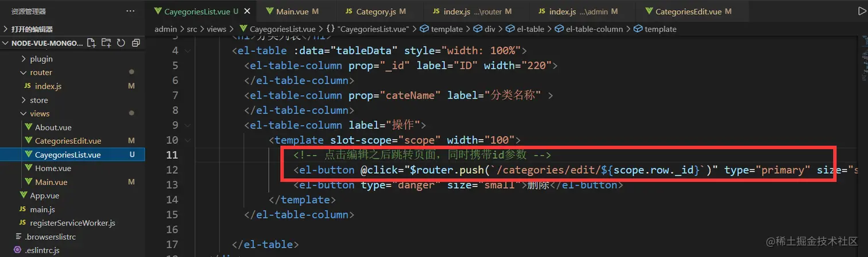Open the index.js ...\router tab
This screenshot has width=868, height=257.
[x=473, y=11]
